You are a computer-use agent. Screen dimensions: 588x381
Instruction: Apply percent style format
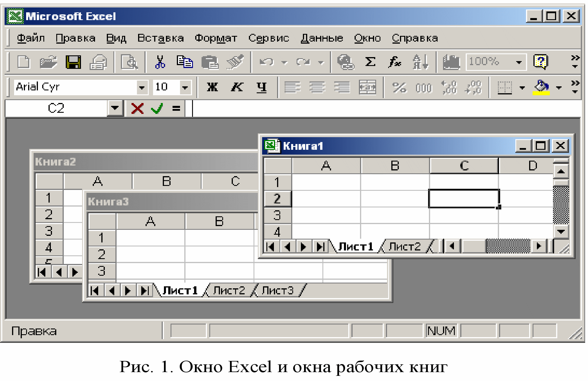point(399,88)
